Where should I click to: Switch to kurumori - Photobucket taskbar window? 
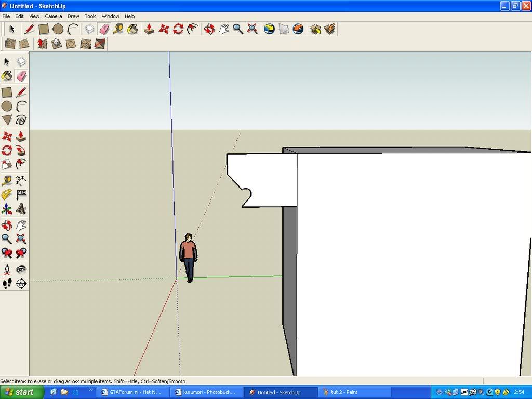[206, 392]
